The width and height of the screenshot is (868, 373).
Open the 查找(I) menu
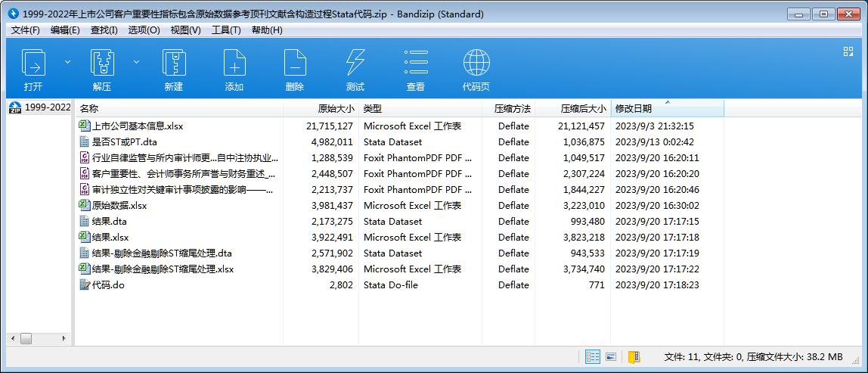click(x=104, y=30)
